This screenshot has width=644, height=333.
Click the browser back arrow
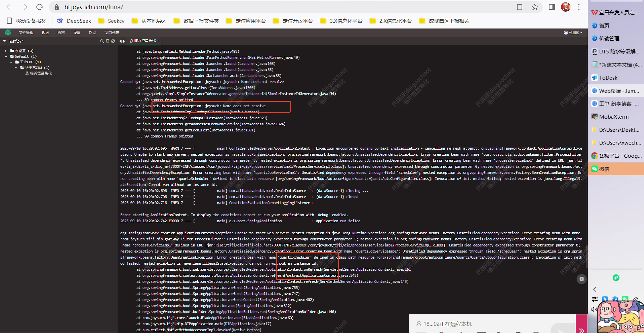9,7
